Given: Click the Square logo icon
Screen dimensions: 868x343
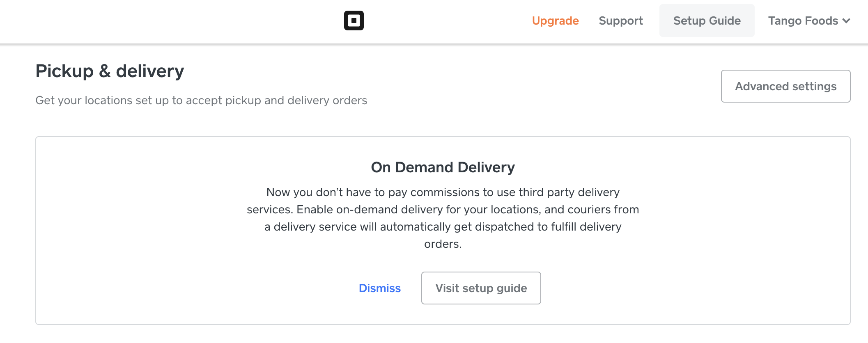Looking at the screenshot, I should coord(354,21).
